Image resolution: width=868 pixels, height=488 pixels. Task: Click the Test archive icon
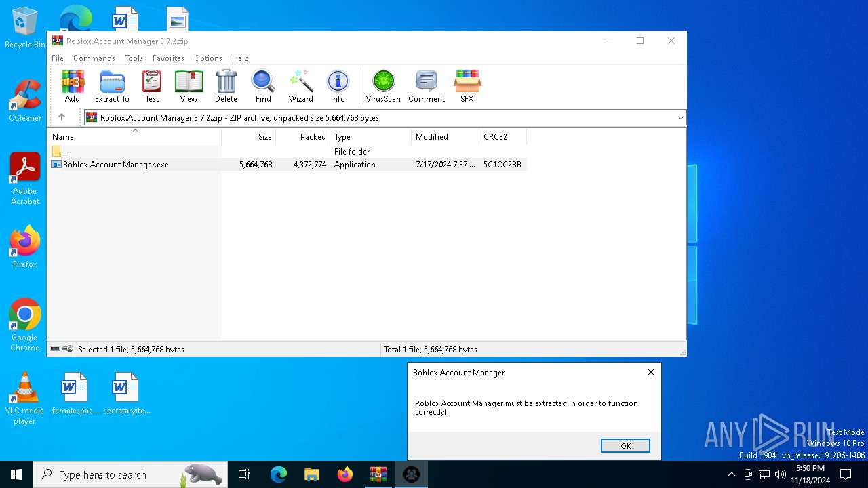(x=152, y=86)
